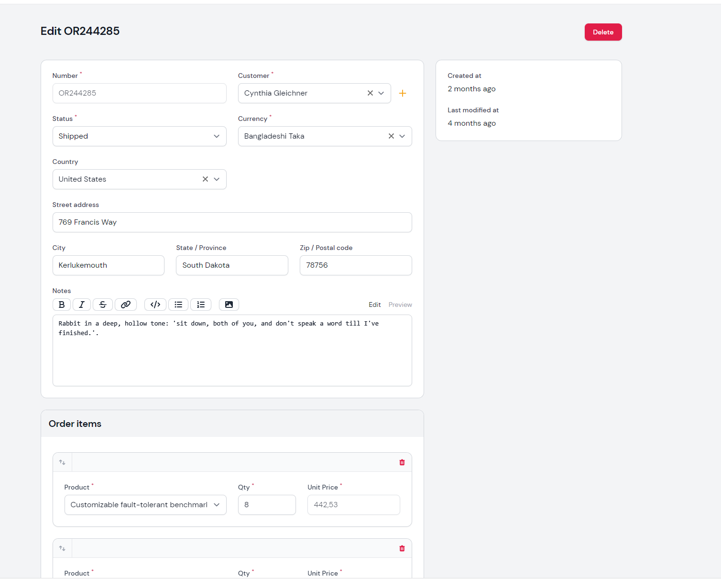
Task: Insert a link in Notes
Action: pyautogui.click(x=126, y=305)
